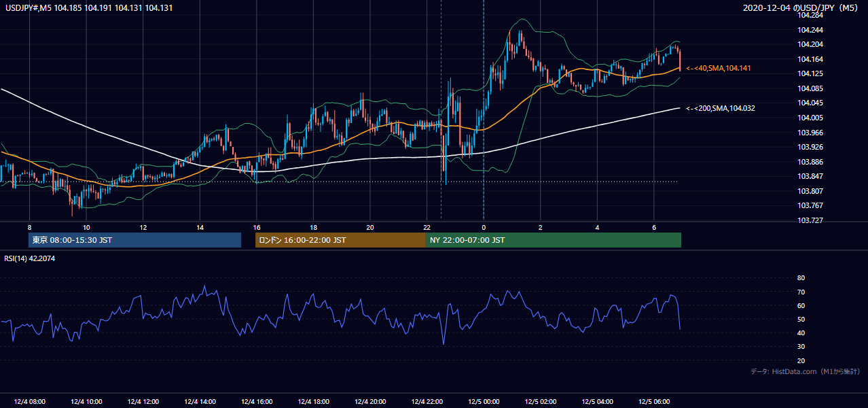Select the NY 22:00-07:00 JST session bar
868x408 pixels.
[554, 240]
